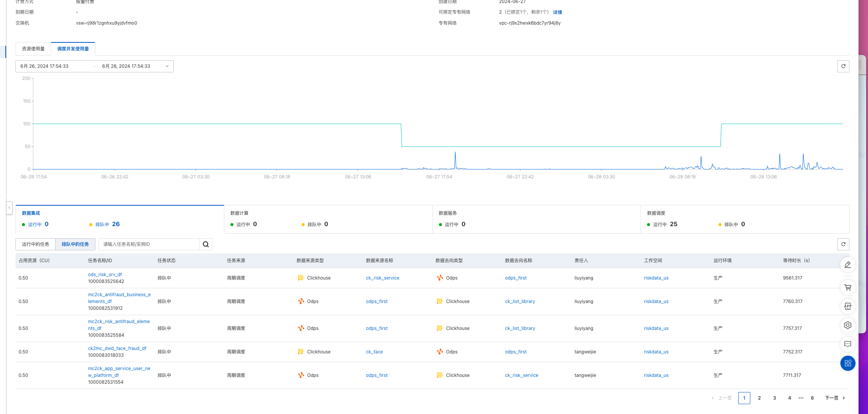The height and width of the screenshot is (414, 868).
Task: Click wait time value 9561.317
Action: click(x=792, y=278)
